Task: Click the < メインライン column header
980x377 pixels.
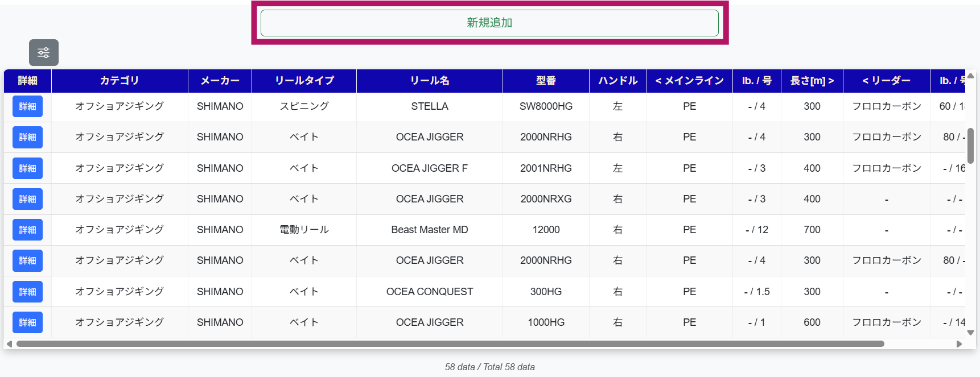Action: pyautogui.click(x=690, y=81)
